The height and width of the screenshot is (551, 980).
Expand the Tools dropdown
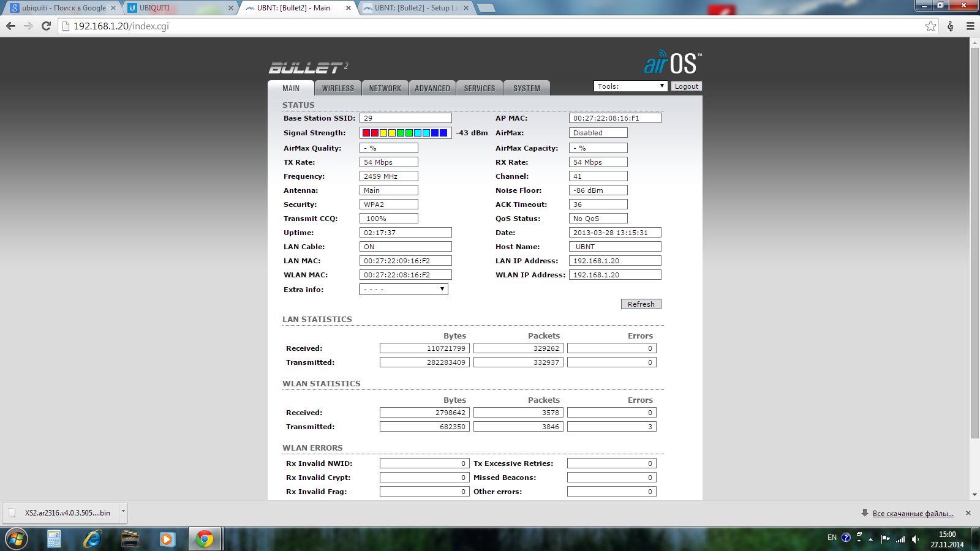(630, 86)
